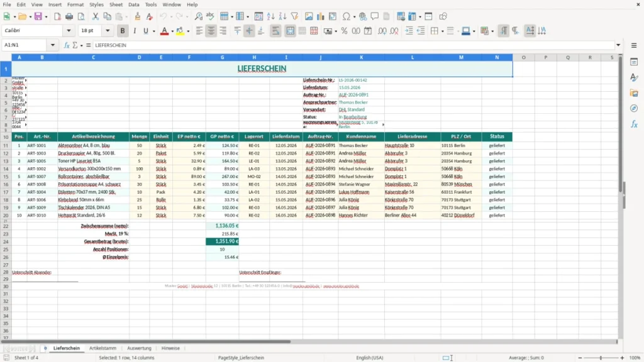Cut selection with the scissors icon

pos(96,16)
